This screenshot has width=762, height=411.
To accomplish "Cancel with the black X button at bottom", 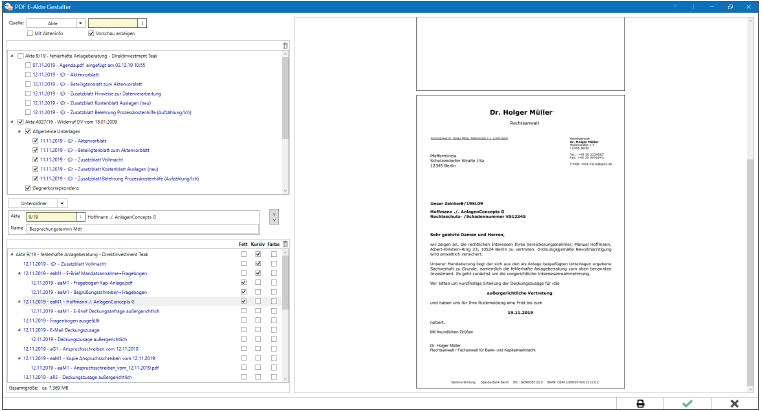I will [x=734, y=404].
